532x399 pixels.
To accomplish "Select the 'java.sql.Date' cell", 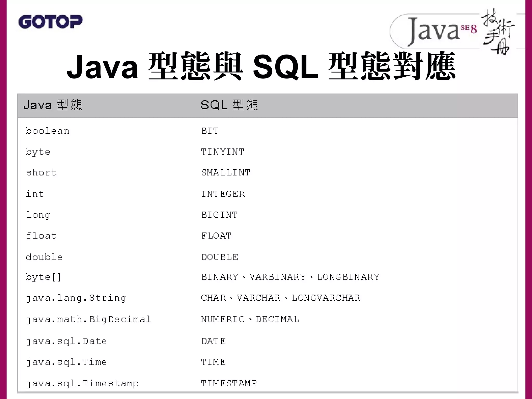I will (66, 341).
